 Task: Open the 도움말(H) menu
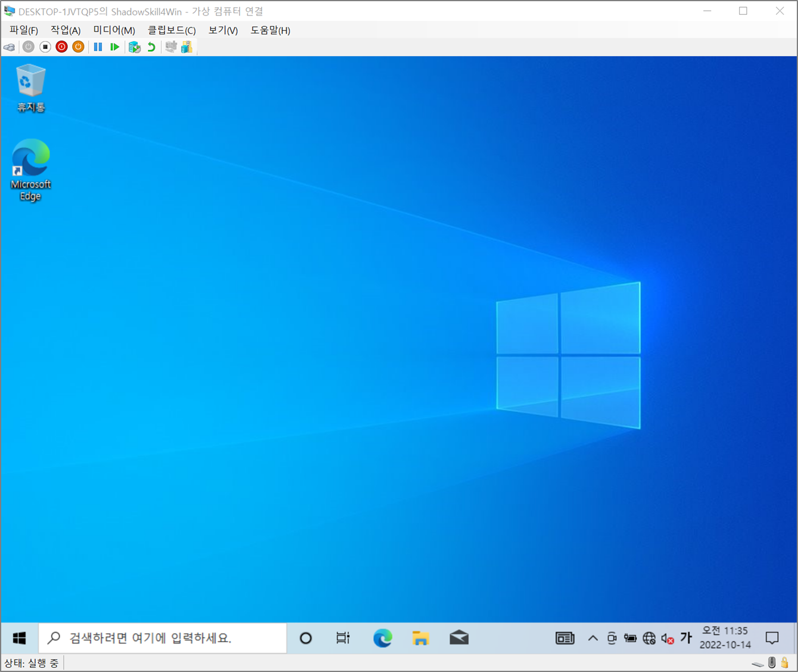270,30
